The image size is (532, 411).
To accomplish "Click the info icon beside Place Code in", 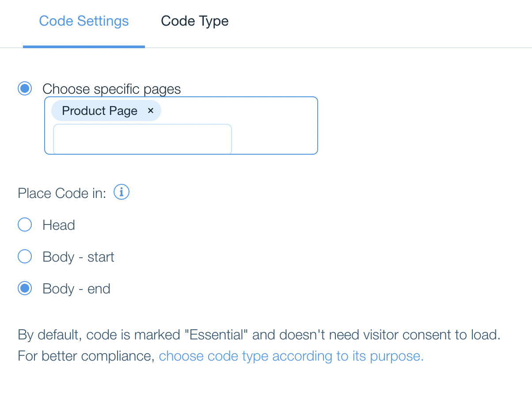I will tap(122, 192).
